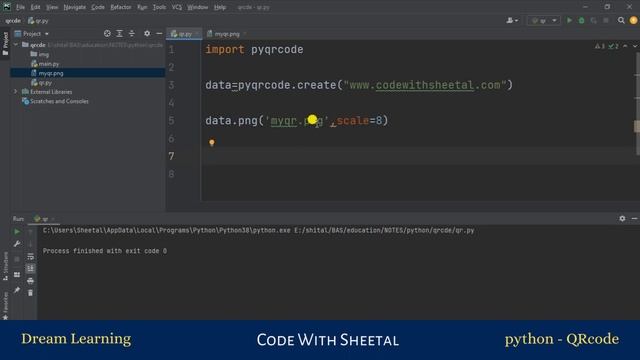Open the user account dropdown icon
Image resolution: width=640 pixels, height=360 pixels.
pos(512,20)
